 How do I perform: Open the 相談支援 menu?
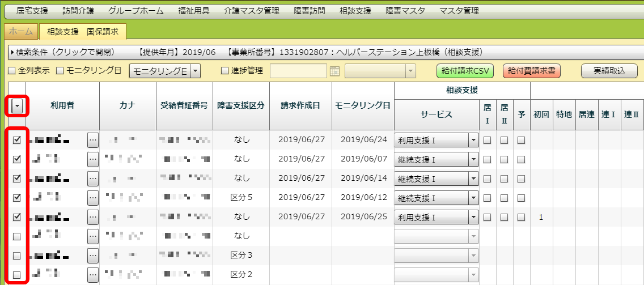click(355, 11)
